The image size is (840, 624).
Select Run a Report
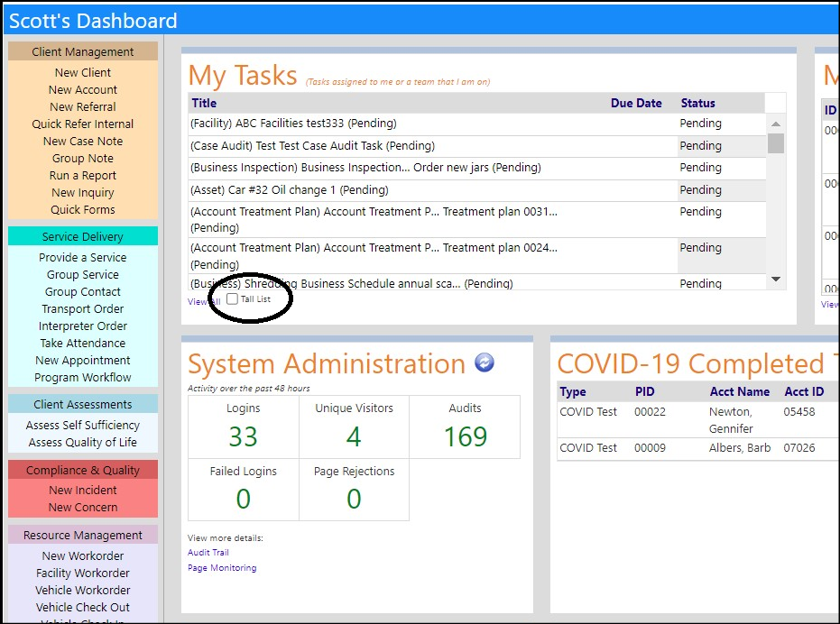pos(83,175)
